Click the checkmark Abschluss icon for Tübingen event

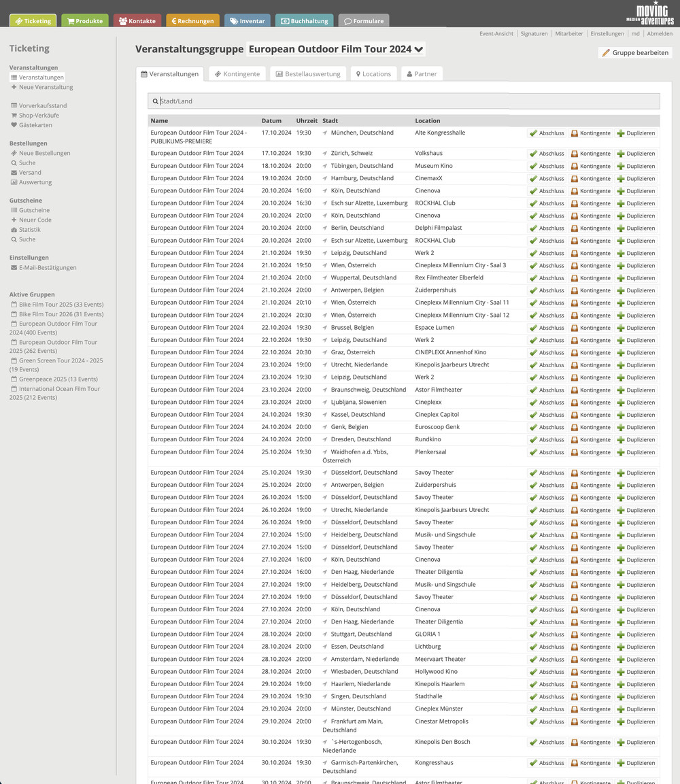coord(534,166)
